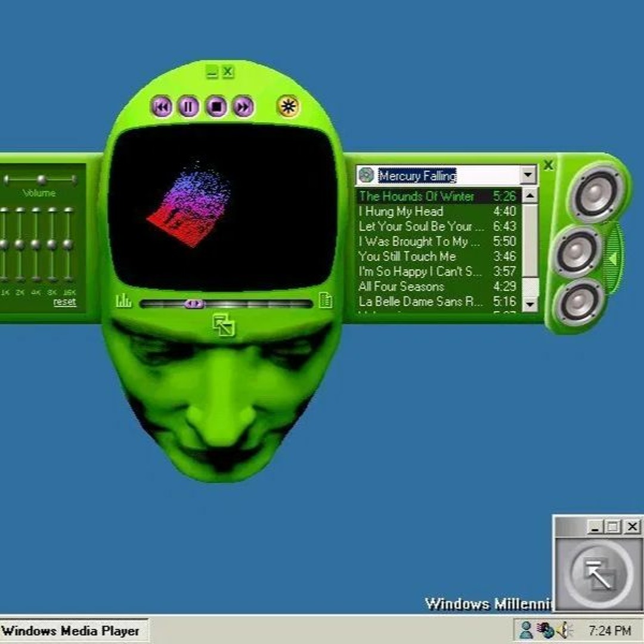Click the yellow visualization star button
This screenshot has height=644, width=644.
289,107
